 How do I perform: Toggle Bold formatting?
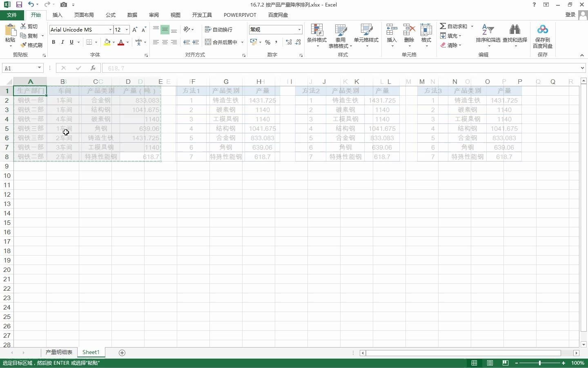pyautogui.click(x=53, y=42)
